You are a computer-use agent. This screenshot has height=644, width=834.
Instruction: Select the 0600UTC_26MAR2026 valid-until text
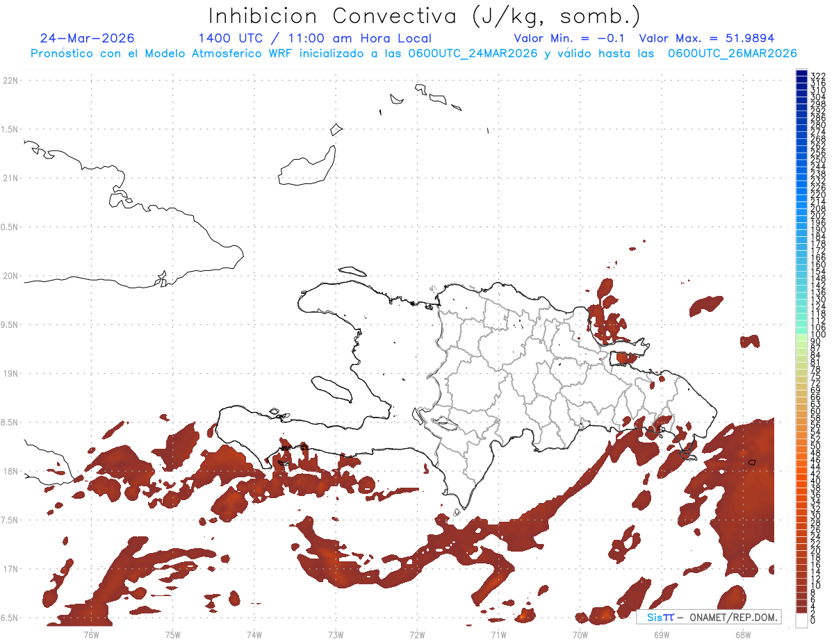pyautogui.click(x=732, y=53)
